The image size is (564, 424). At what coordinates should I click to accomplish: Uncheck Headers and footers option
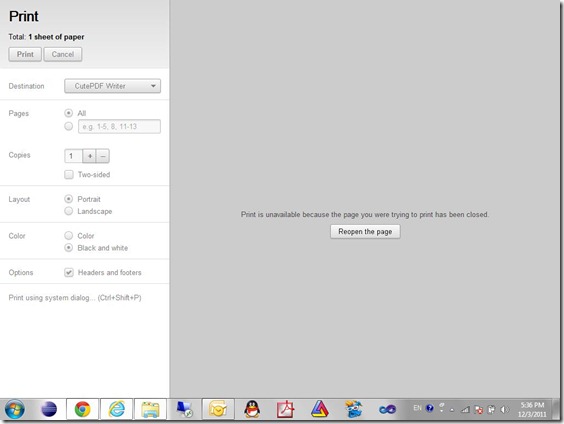point(68,273)
